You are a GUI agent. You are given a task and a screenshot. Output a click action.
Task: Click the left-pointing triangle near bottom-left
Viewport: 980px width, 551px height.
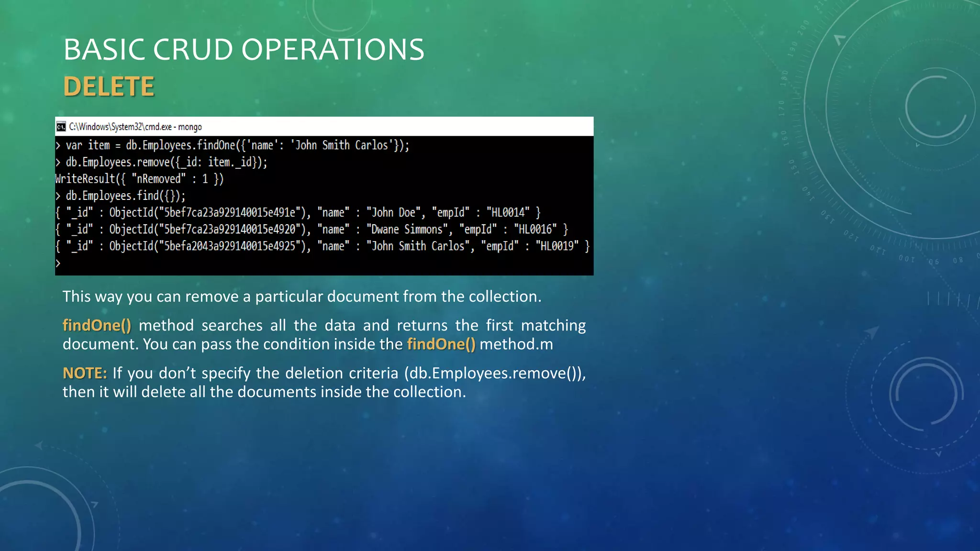pyautogui.click(x=39, y=445)
